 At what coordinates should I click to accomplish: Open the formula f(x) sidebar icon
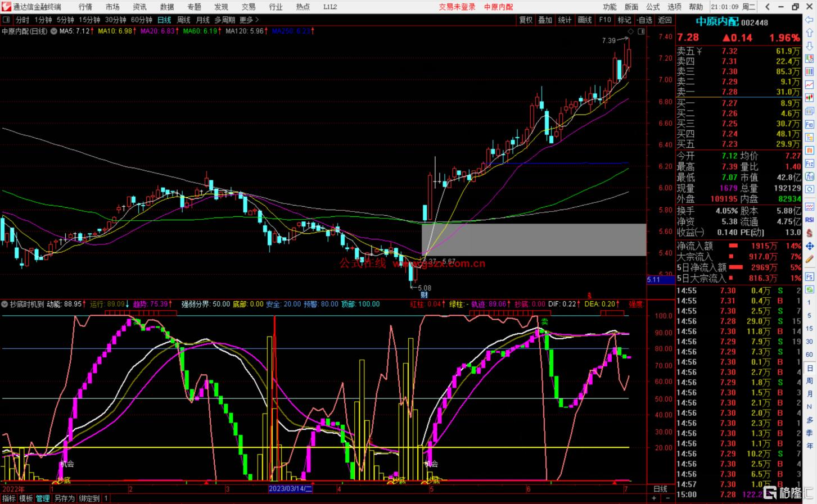click(x=810, y=176)
